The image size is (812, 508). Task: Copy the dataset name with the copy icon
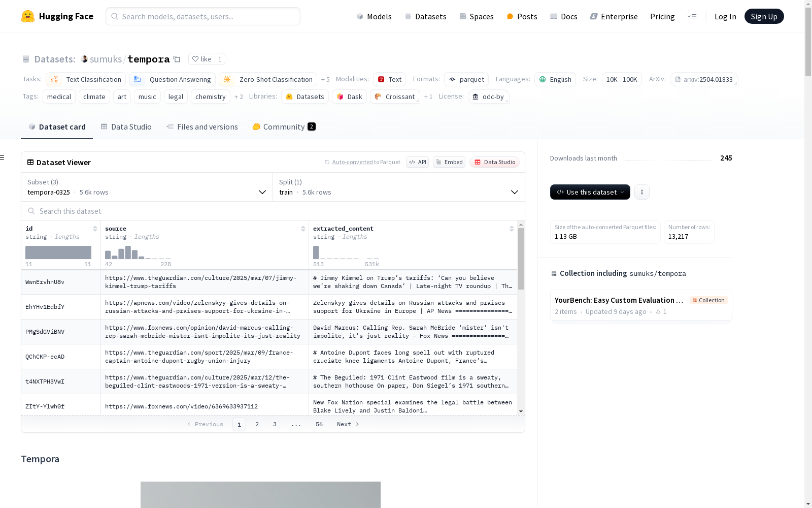tap(177, 59)
